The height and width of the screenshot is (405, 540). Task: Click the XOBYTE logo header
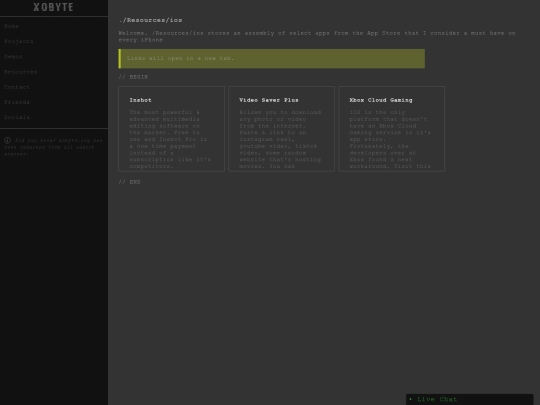click(x=53, y=7)
